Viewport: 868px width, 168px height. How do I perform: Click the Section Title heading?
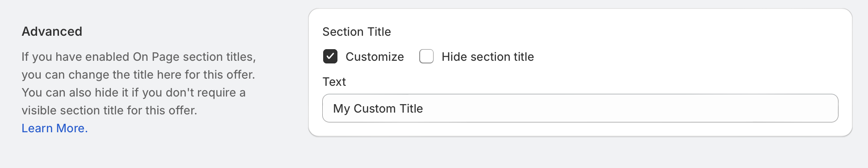(357, 32)
